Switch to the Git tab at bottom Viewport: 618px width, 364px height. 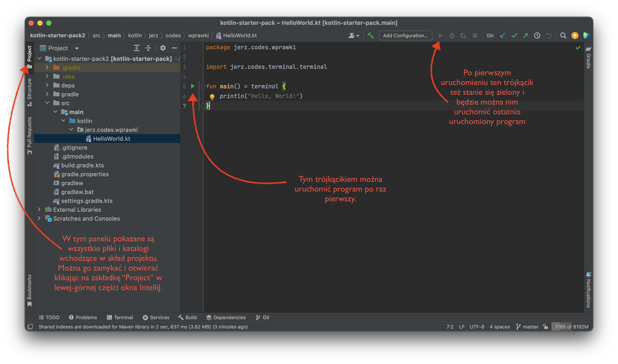[266, 318]
